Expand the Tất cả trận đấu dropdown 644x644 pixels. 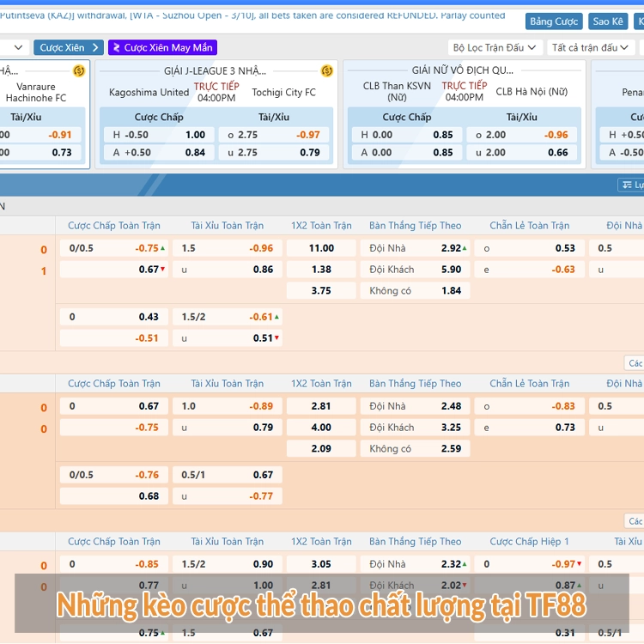tap(592, 47)
